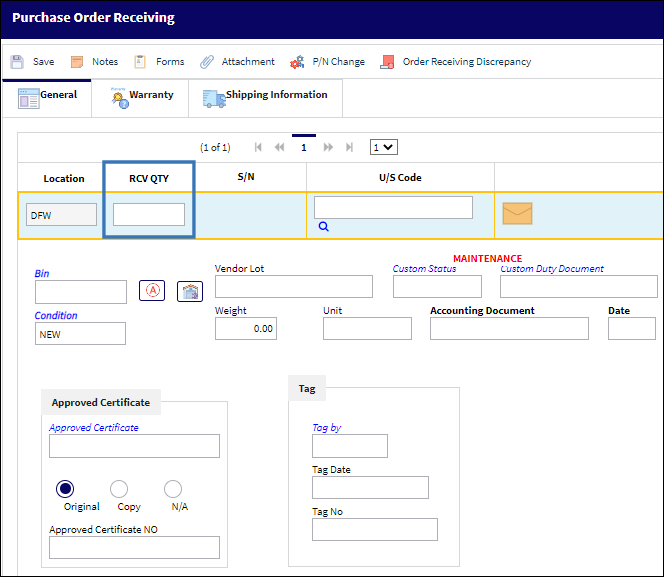The image size is (664, 577).
Task: Click the Vendor Lot input field
Action: pyautogui.click(x=294, y=287)
